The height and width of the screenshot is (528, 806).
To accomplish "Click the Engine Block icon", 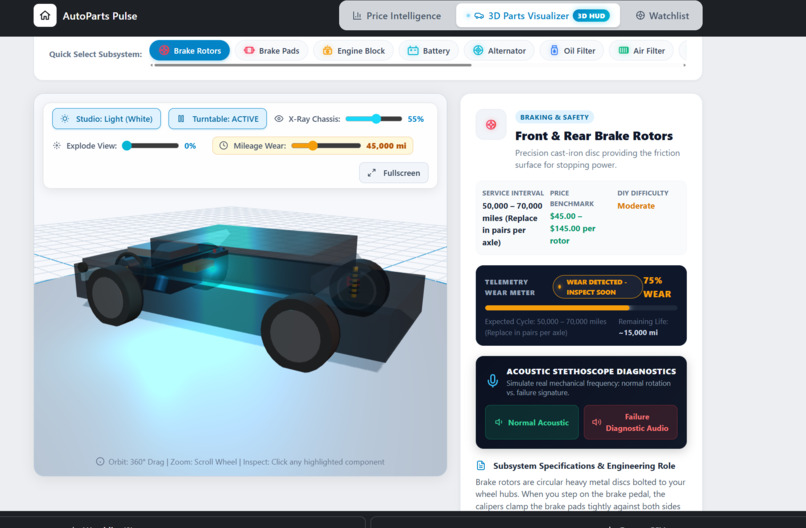I will tap(327, 50).
